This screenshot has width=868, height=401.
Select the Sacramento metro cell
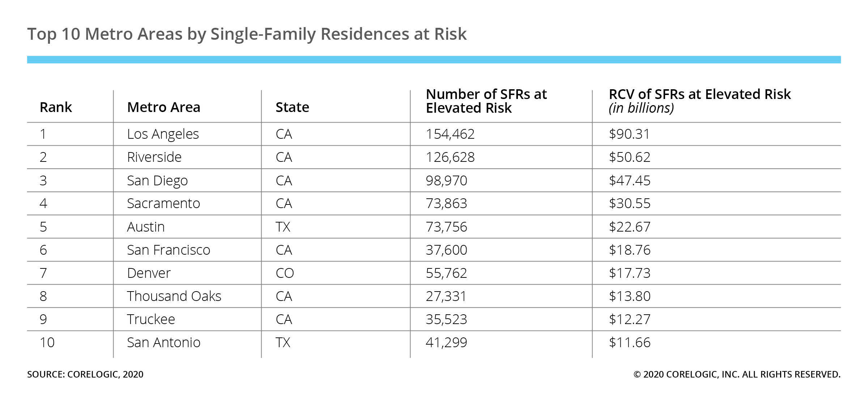163,203
